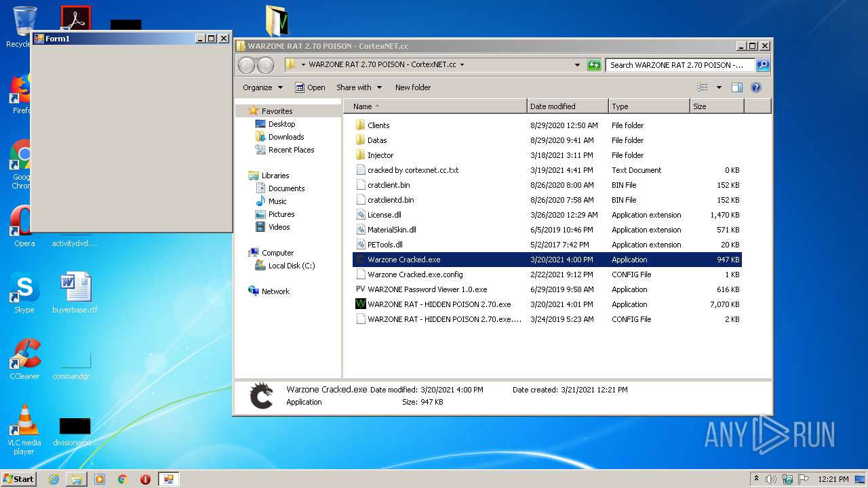The width and height of the screenshot is (868, 488).
Task: Select the buyerbase.rtf desktop file
Action: [x=75, y=293]
